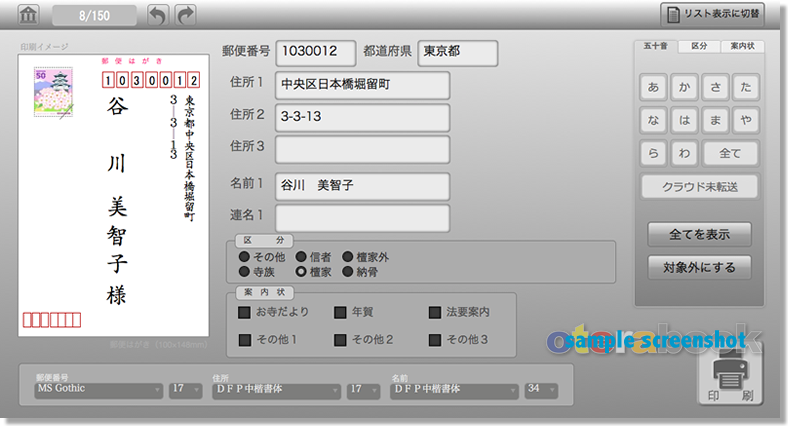This screenshot has height=431, width=793.
Task: Select the 信者 radio button
Action: click(x=301, y=257)
